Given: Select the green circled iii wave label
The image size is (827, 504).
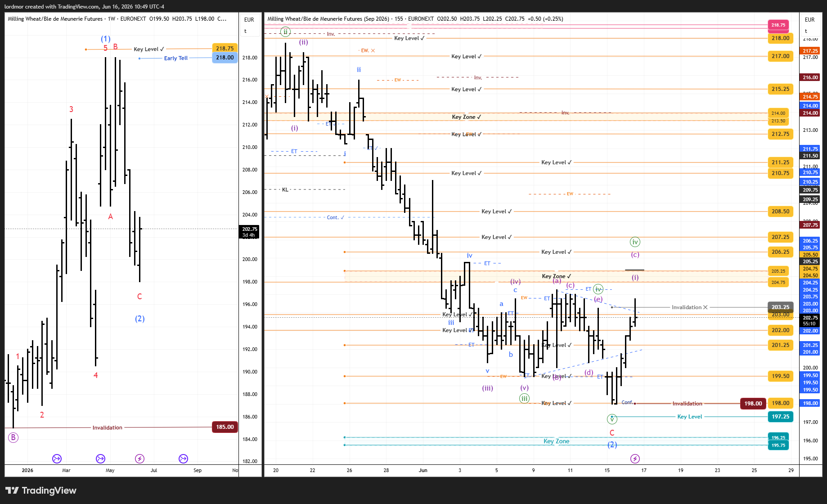Looking at the screenshot, I should pos(524,398).
